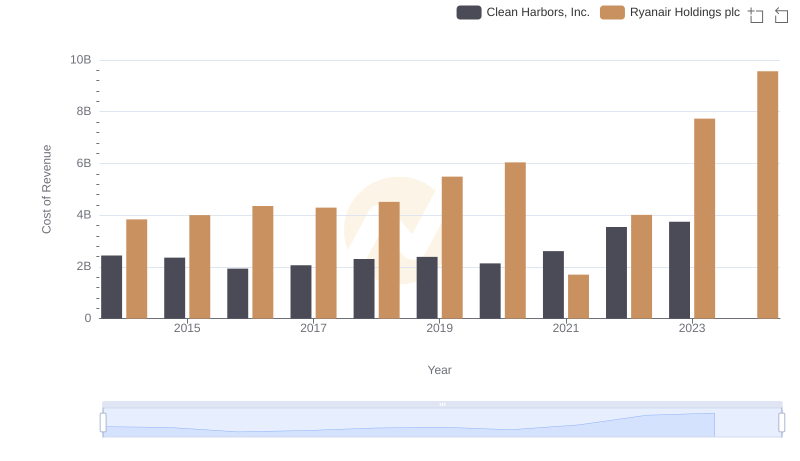Click the restore/reset view icon at top right

[781, 15]
